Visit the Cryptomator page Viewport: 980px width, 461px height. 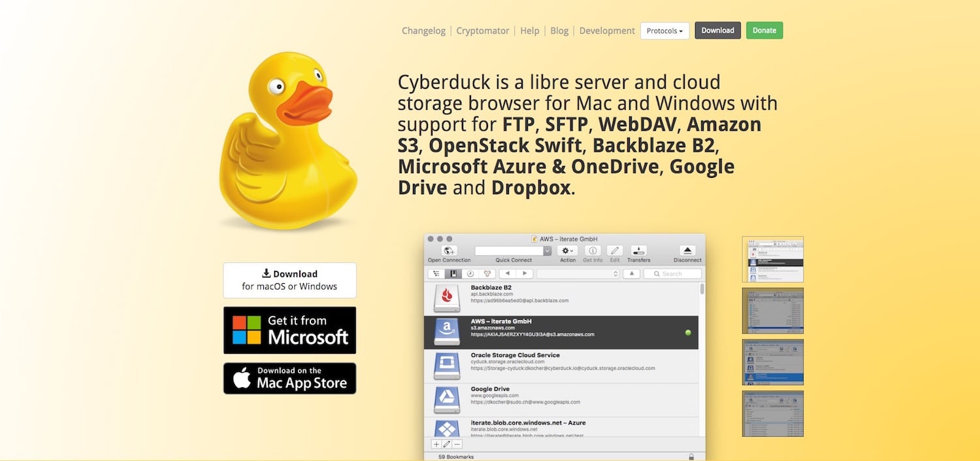coord(483,30)
